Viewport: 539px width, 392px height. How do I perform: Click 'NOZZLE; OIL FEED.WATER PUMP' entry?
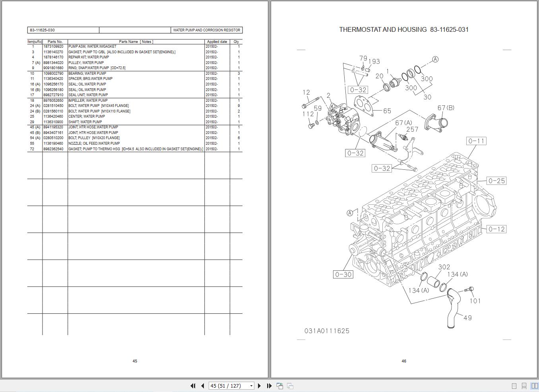(x=94, y=144)
